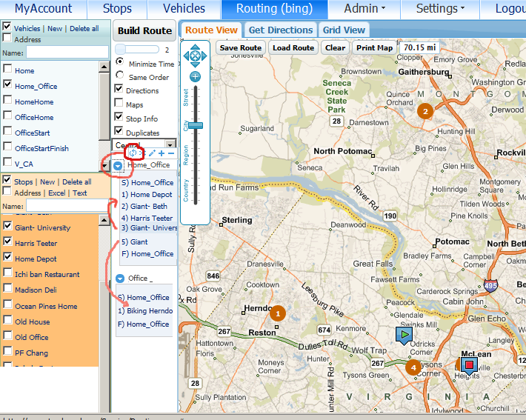Image resolution: width=526 pixels, height=420 pixels.
Task: Click the Clear map button
Action: pos(335,47)
